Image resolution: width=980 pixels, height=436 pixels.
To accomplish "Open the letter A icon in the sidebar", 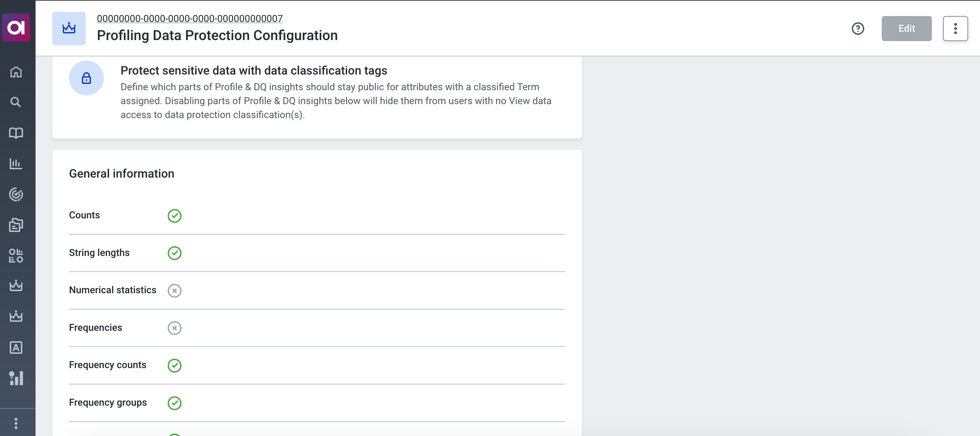I will (x=16, y=348).
